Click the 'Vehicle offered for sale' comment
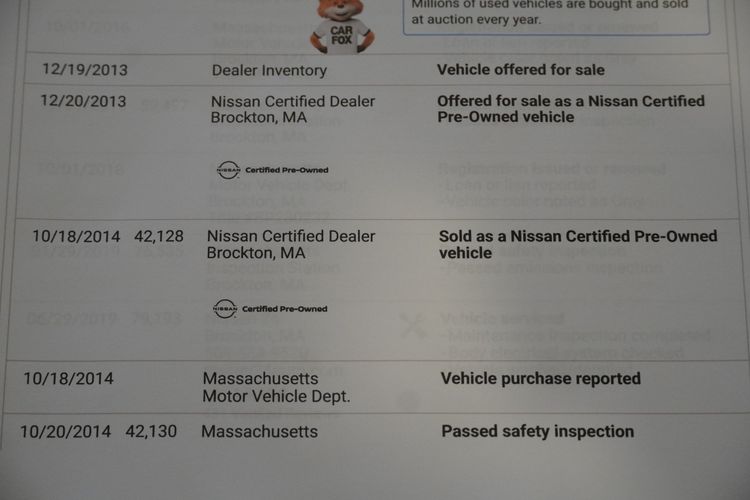This screenshot has width=750, height=500. (521, 70)
